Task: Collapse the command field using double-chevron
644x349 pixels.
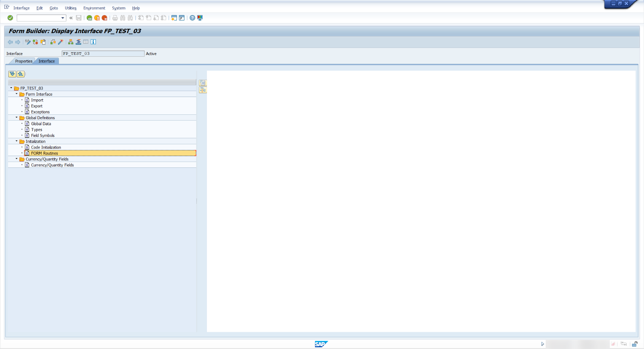Action: [71, 18]
